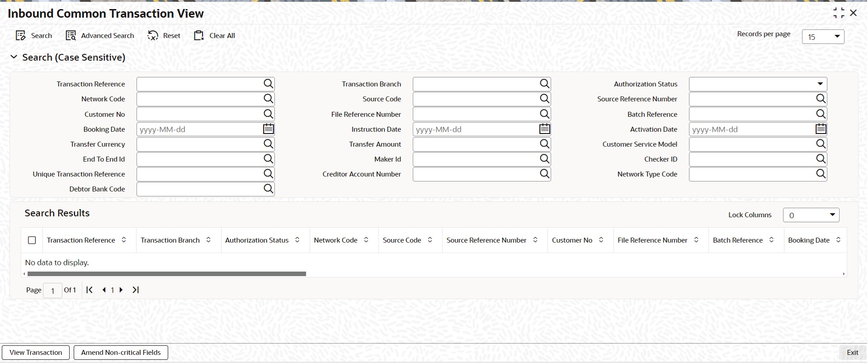Open lookup for Debtor Bank Code

[x=269, y=189]
